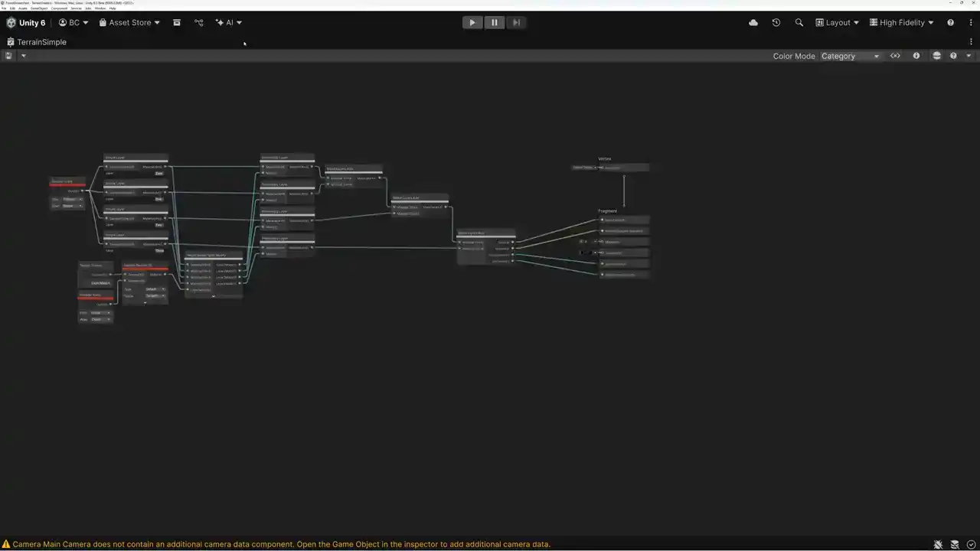Screen dimensions: 980x551
Task: Click the code view icon in shader graph toolbar
Action: [895, 55]
